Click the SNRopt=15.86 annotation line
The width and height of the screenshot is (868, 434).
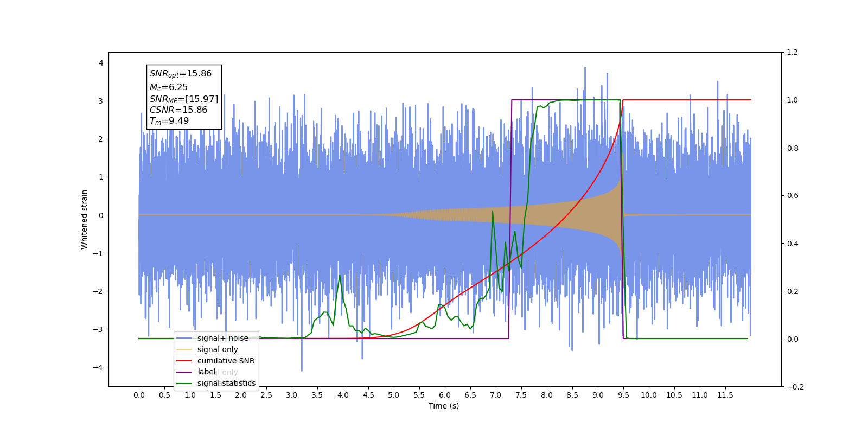tap(181, 74)
